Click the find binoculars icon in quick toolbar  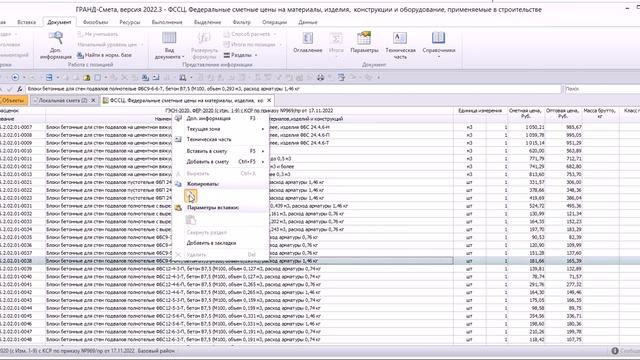(182, 77)
